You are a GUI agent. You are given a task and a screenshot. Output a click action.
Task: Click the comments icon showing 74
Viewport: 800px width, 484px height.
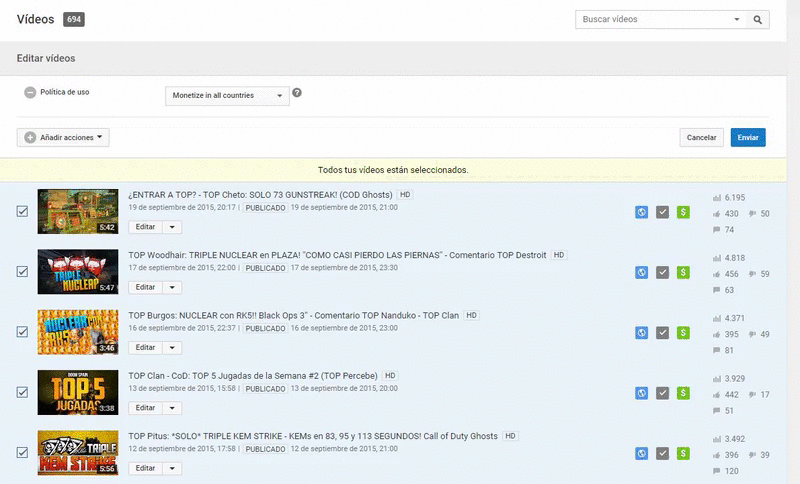coord(717,230)
